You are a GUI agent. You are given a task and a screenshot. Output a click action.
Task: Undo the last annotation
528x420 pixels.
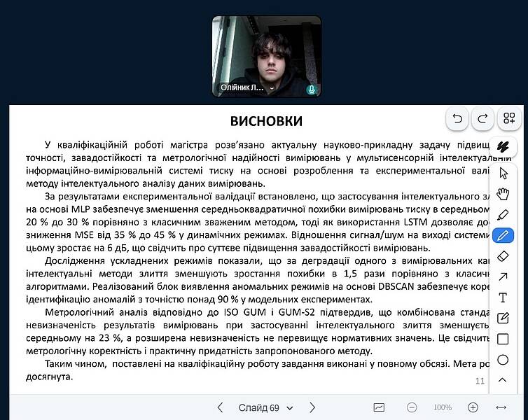[x=457, y=118]
